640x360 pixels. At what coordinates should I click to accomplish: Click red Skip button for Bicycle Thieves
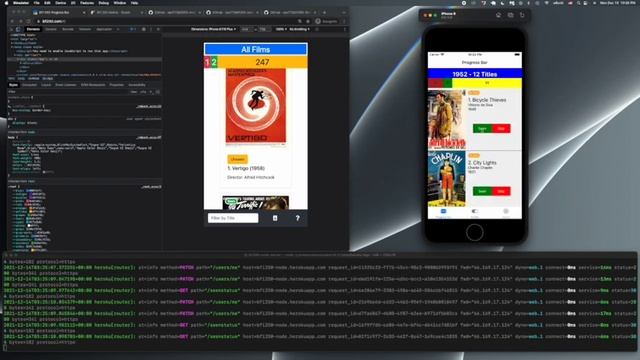[x=501, y=129]
